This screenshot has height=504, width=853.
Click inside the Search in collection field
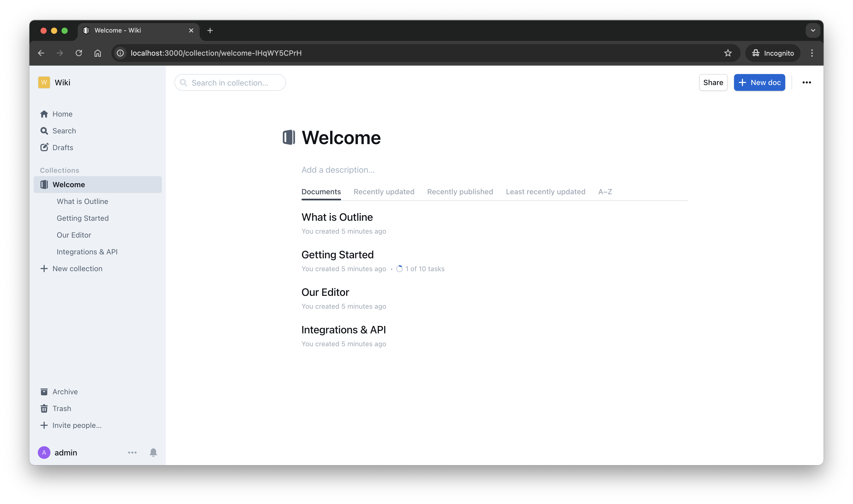[230, 82]
